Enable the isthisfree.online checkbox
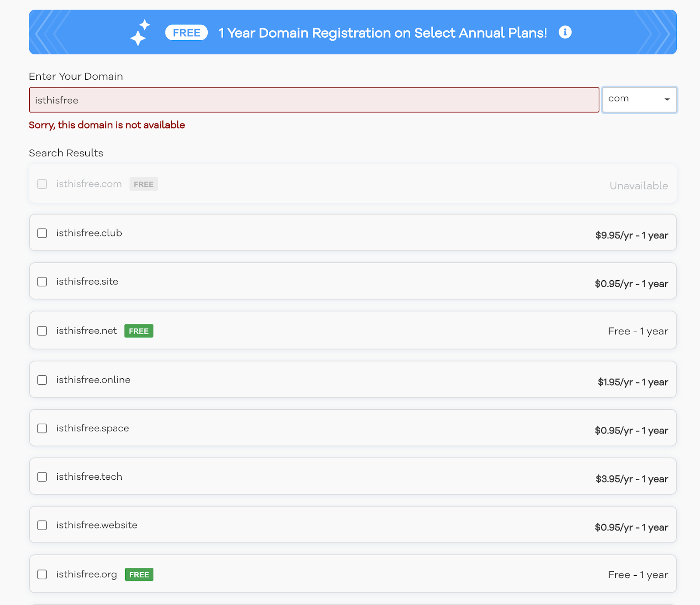 tap(42, 380)
